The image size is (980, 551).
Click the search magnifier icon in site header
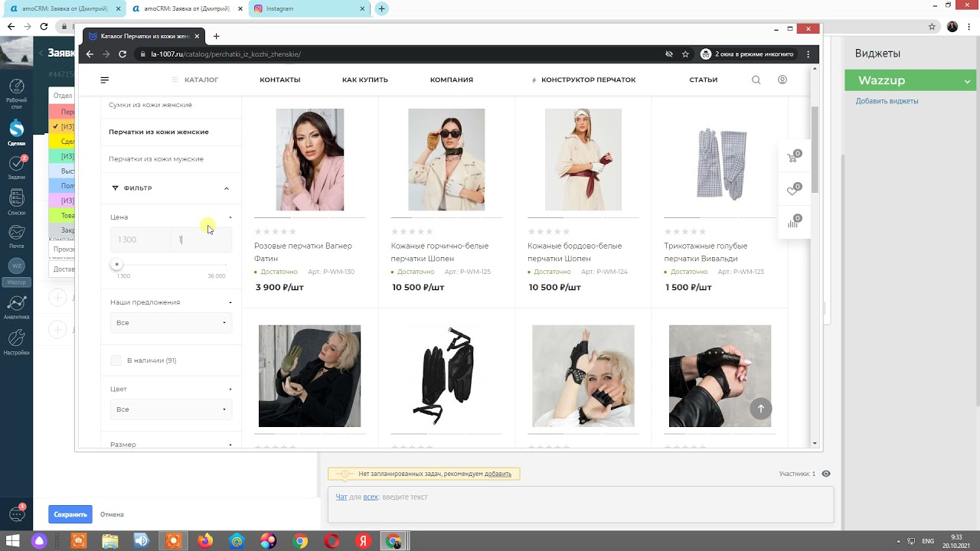[x=756, y=80]
